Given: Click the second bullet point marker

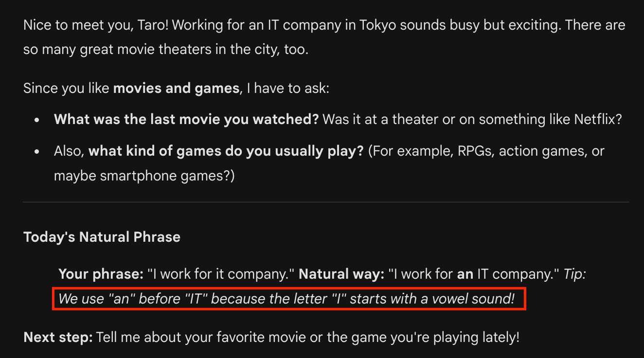Looking at the screenshot, I should coord(37,152).
